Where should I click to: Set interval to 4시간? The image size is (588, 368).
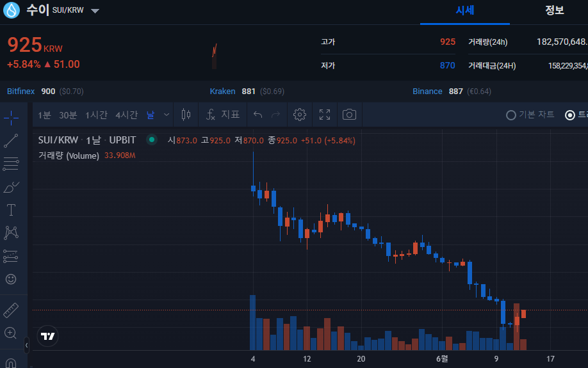tap(127, 115)
